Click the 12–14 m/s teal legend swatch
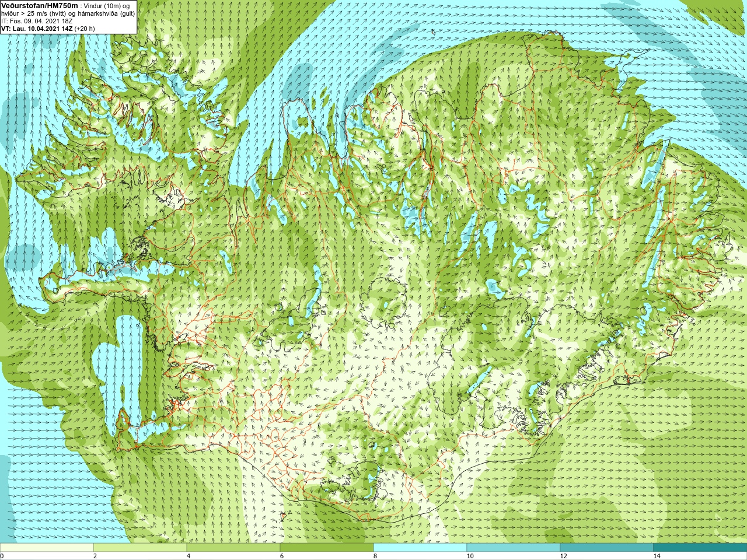Viewport: 747px width, 560px height. pyautogui.click(x=607, y=548)
